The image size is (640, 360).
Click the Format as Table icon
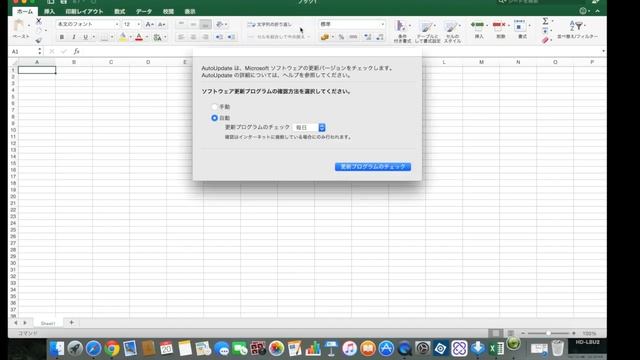pyautogui.click(x=426, y=27)
